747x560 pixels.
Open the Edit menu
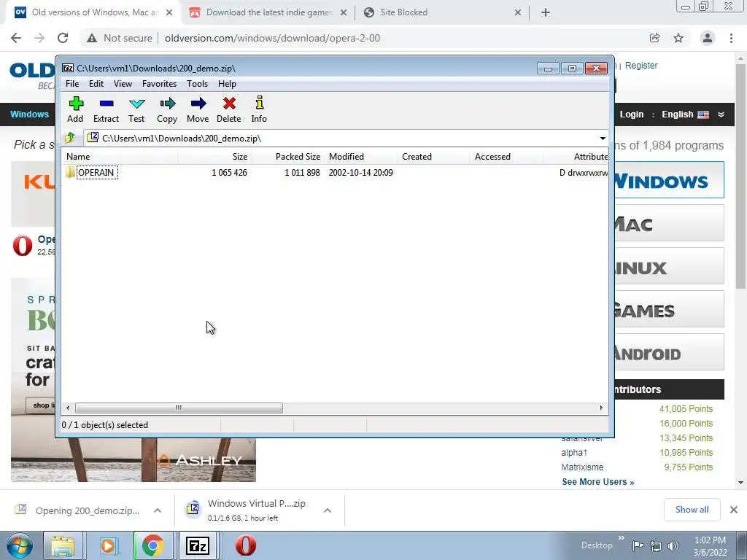[x=96, y=84]
